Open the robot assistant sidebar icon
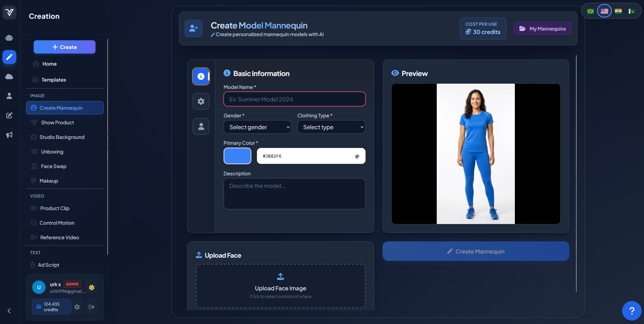Screen dimensions: 644x324 (x=9, y=38)
